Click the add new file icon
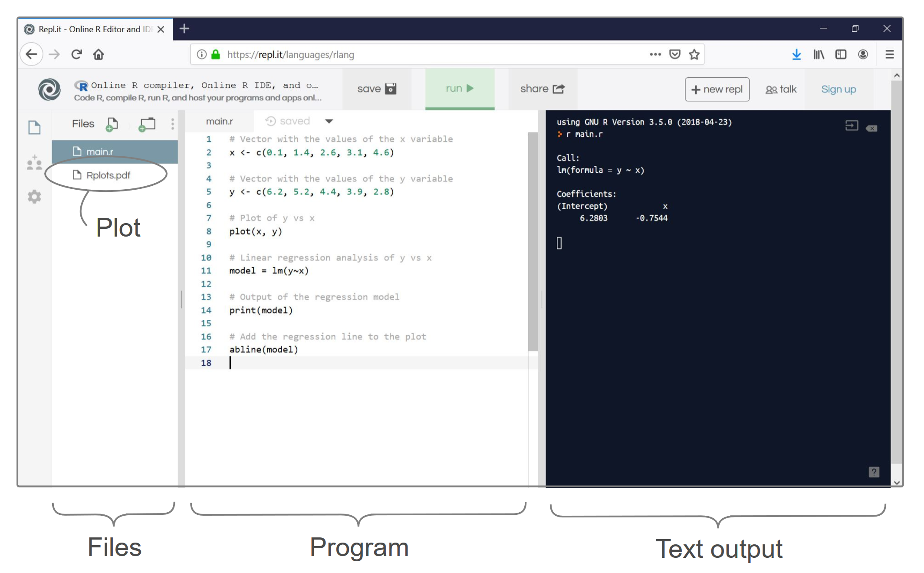 pos(112,125)
